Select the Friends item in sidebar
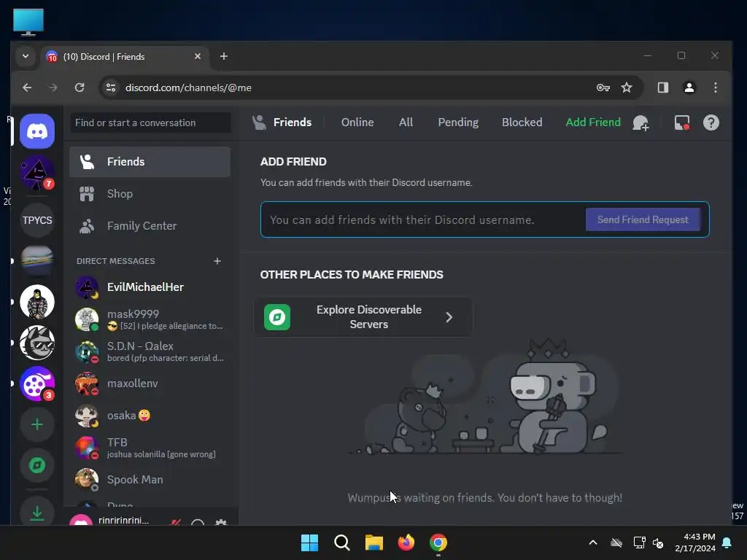 (x=150, y=162)
